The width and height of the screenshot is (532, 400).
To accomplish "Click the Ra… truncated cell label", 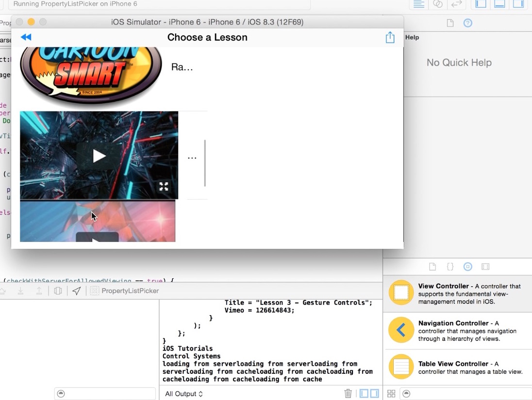I will coord(182,67).
